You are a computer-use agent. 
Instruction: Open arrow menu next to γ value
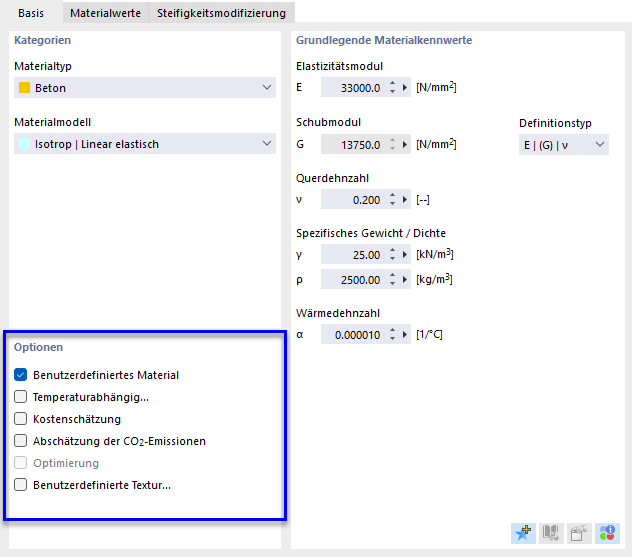click(405, 254)
